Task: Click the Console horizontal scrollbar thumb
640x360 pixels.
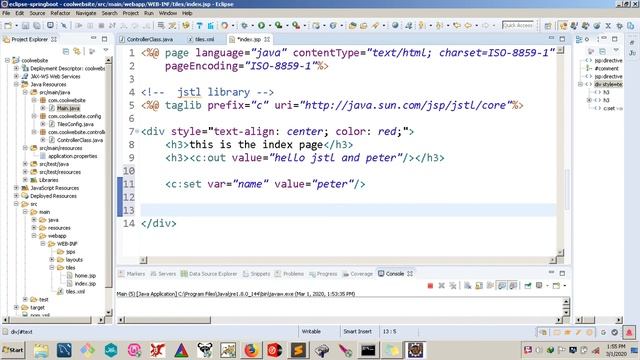Action: (x=168, y=320)
